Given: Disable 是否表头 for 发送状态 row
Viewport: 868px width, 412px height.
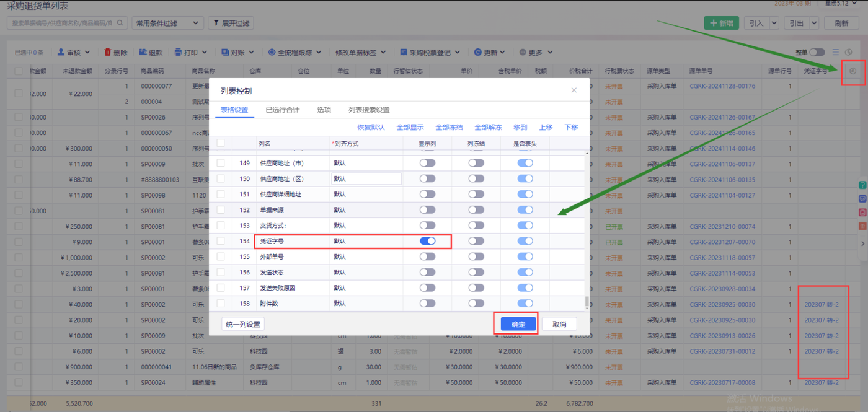Looking at the screenshot, I should click(525, 272).
